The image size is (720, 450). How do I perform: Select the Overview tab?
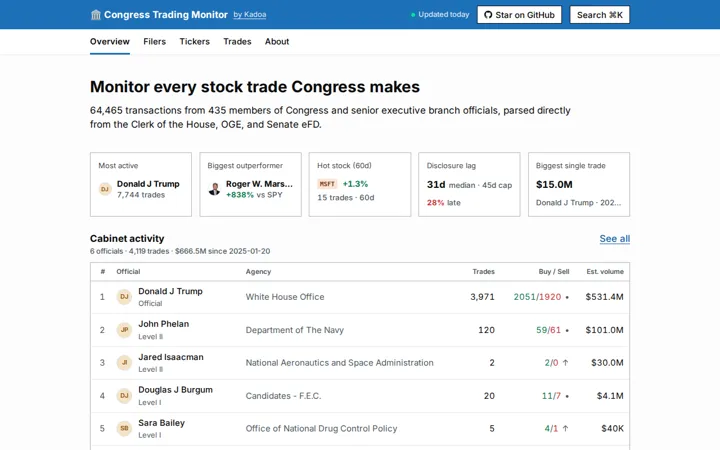click(110, 41)
